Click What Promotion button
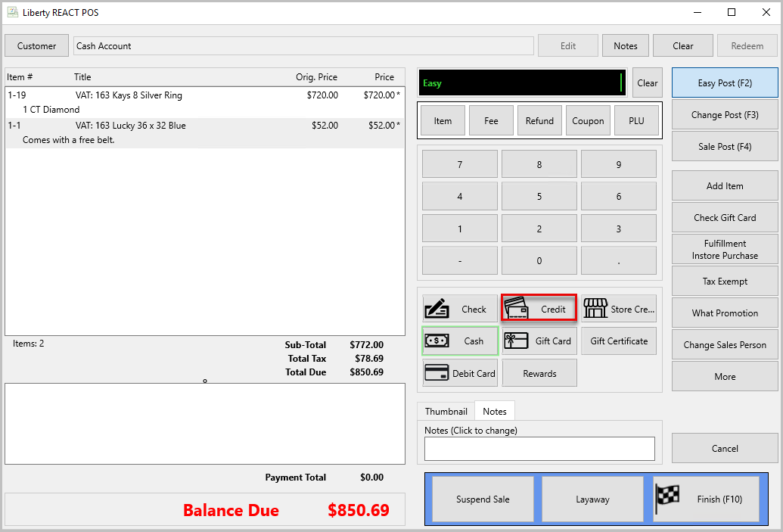This screenshot has width=783, height=532. pyautogui.click(x=725, y=313)
